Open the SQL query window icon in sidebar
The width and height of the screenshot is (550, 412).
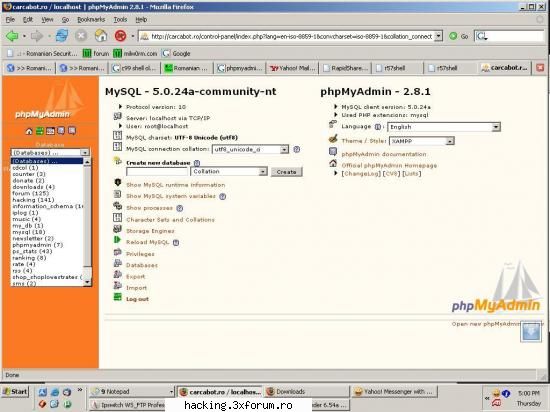51,131
